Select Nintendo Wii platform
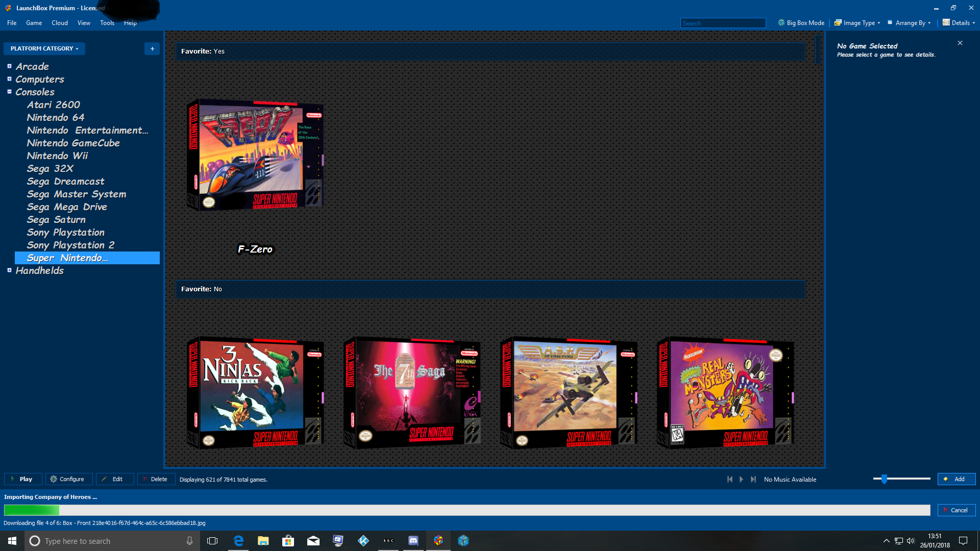 point(57,156)
